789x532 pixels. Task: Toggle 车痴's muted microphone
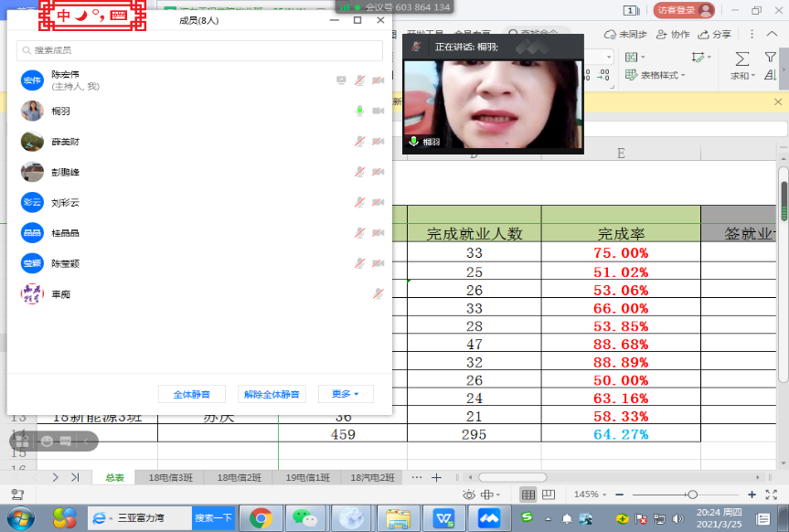[378, 294]
